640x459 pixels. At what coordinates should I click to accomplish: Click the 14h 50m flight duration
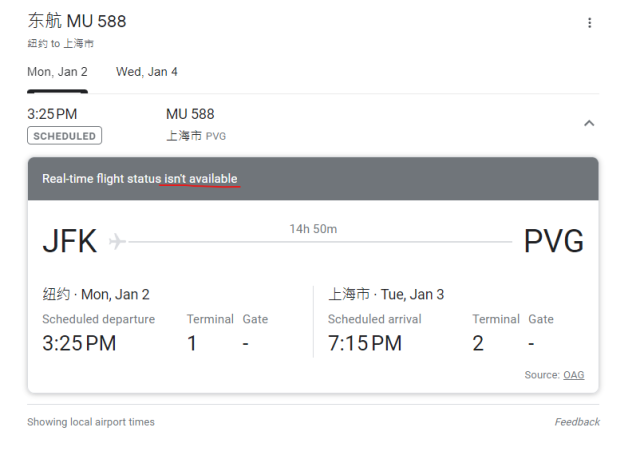coord(313,229)
